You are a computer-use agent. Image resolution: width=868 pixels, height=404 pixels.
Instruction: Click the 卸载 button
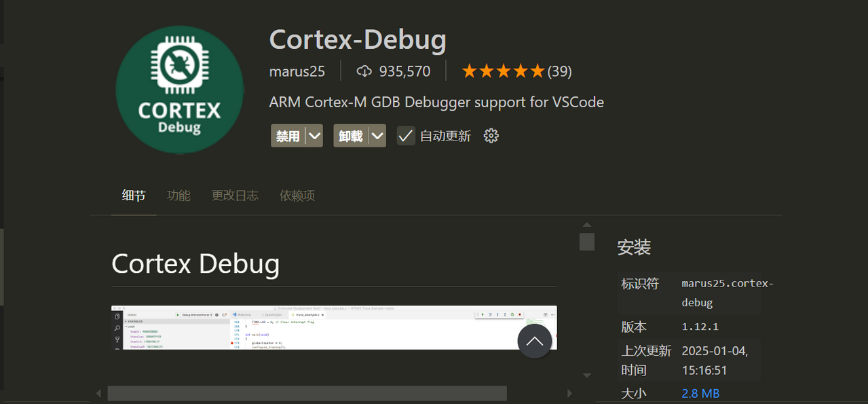coord(351,136)
